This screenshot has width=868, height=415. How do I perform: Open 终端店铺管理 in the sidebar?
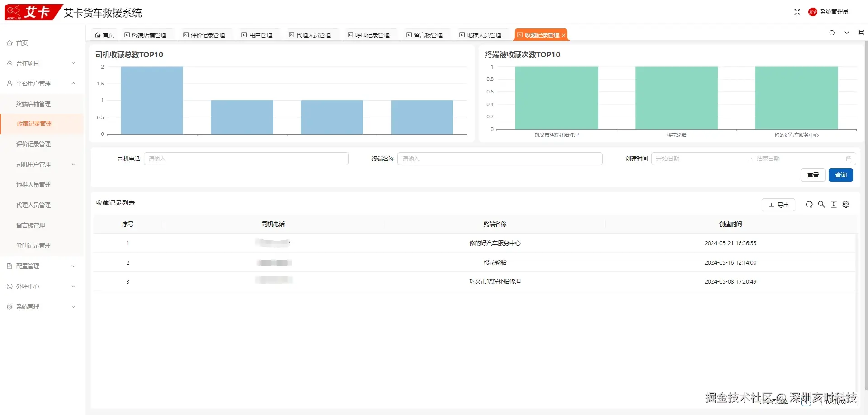[x=33, y=104]
